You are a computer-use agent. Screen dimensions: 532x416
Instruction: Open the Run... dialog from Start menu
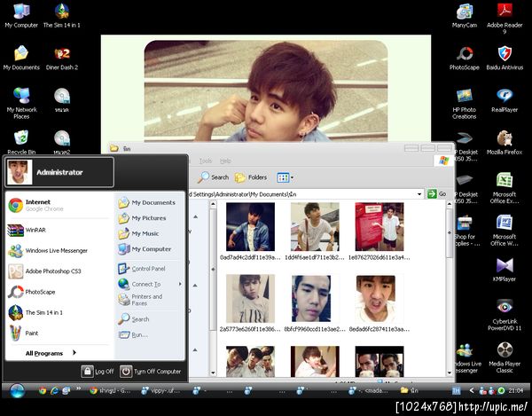click(149, 335)
